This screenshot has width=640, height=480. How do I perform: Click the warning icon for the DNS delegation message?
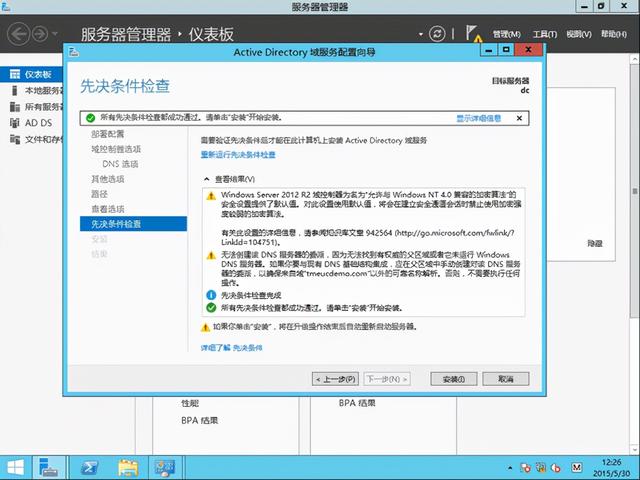[x=211, y=256]
